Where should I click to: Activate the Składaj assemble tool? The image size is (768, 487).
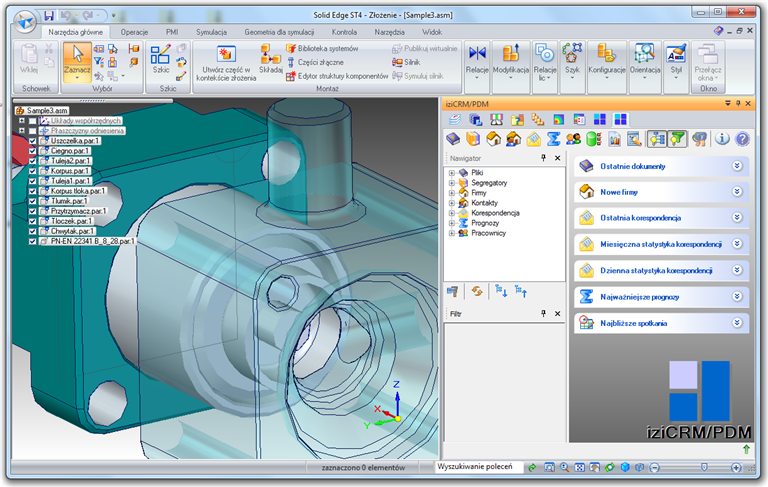[x=270, y=60]
